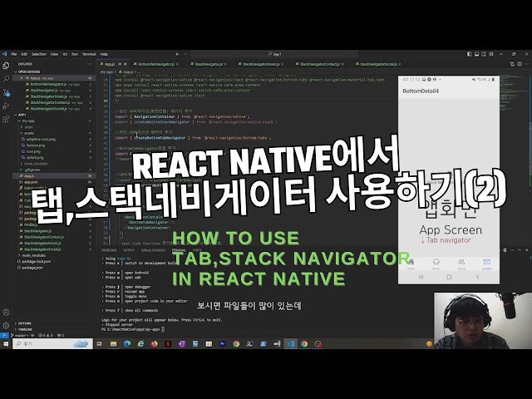Switch to the StackNavigator.js editor tab
Screen dimensions: 532x399
pyautogui.click(x=209, y=64)
